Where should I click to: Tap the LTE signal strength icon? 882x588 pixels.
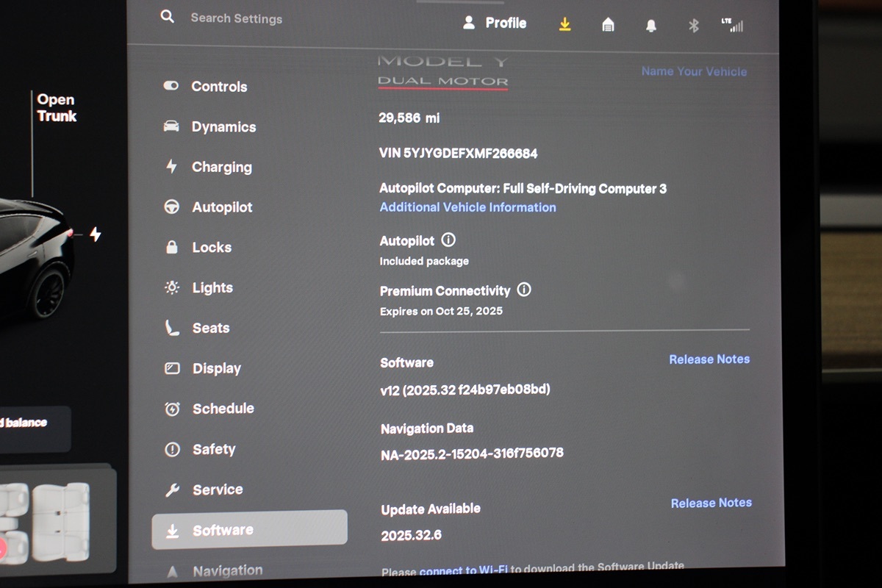coord(732,25)
